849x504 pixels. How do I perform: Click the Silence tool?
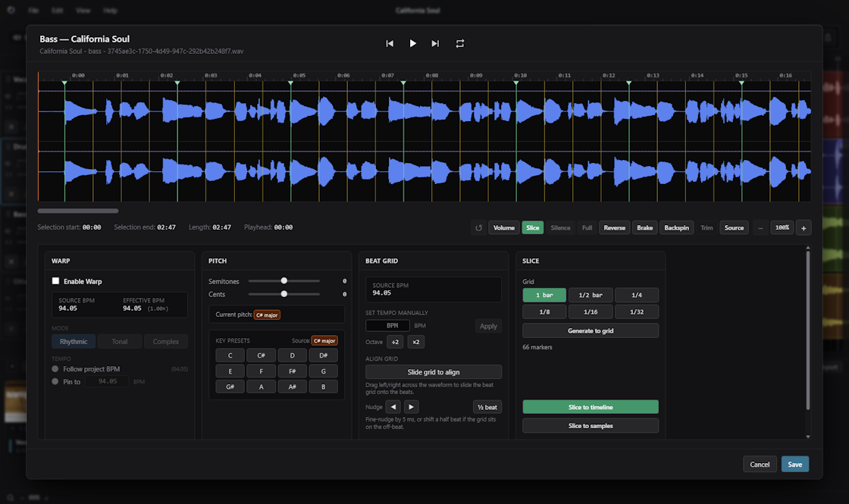(x=560, y=228)
